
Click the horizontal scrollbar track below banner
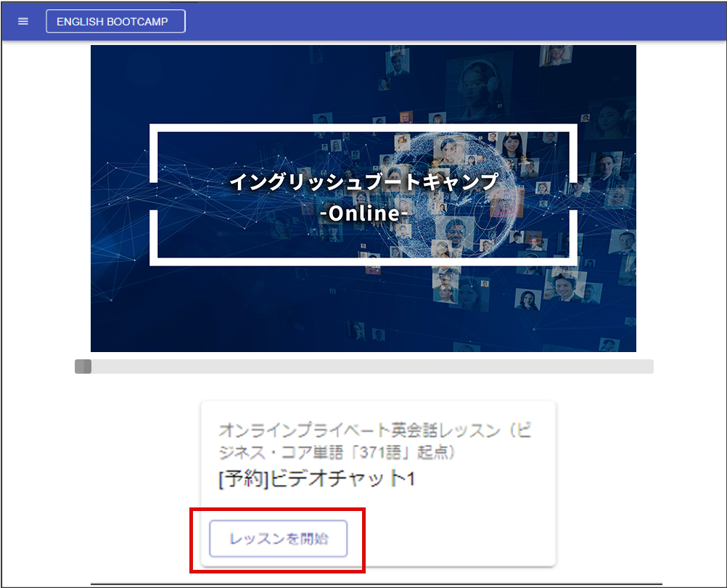364,367
